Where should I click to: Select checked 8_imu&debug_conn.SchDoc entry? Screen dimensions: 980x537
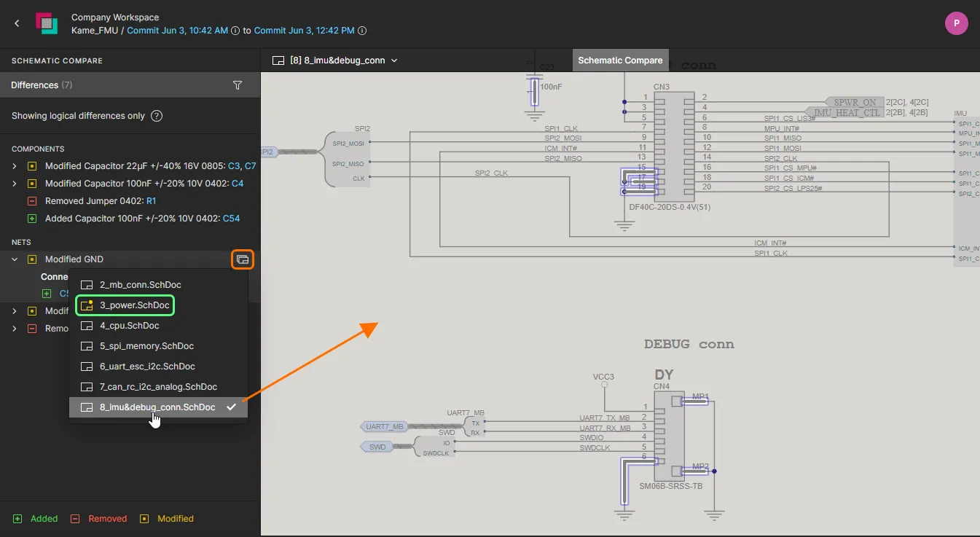[x=159, y=407]
